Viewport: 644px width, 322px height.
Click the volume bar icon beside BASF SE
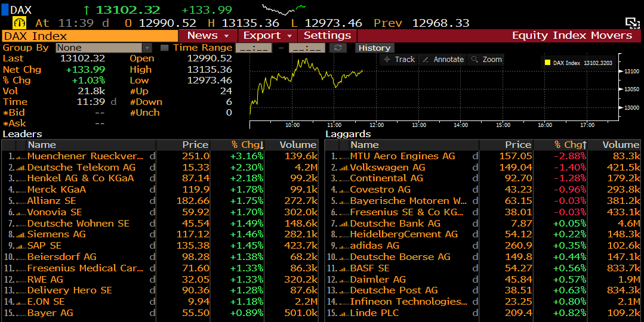tap(343, 269)
